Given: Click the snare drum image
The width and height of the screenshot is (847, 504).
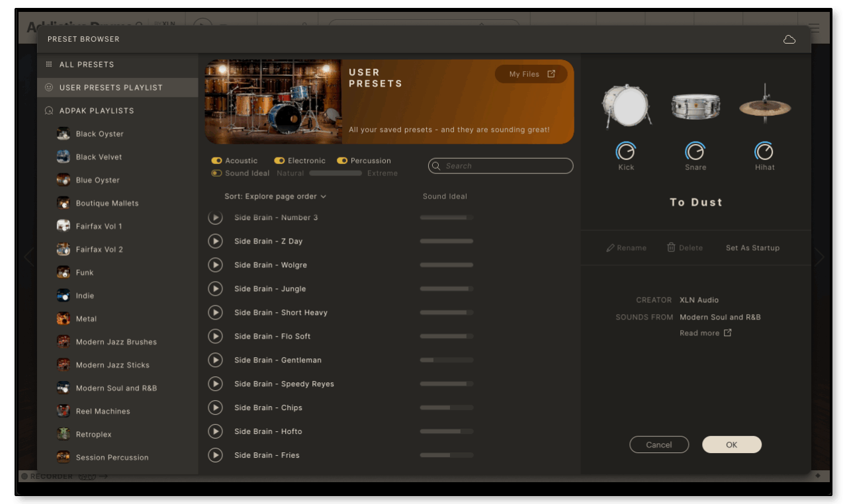Looking at the screenshot, I should 695,106.
